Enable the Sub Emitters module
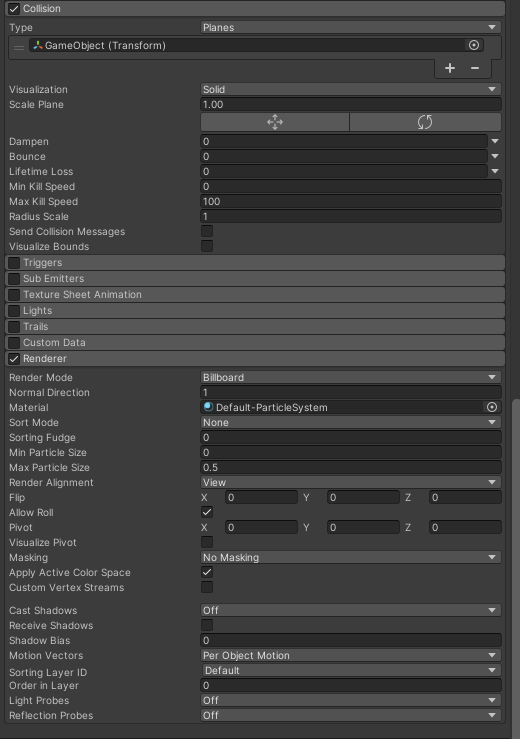520x739 pixels. pos(14,279)
